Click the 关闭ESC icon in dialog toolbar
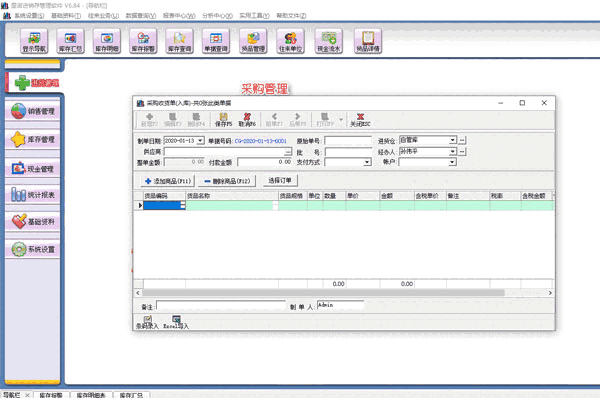600x400 pixels. (359, 119)
